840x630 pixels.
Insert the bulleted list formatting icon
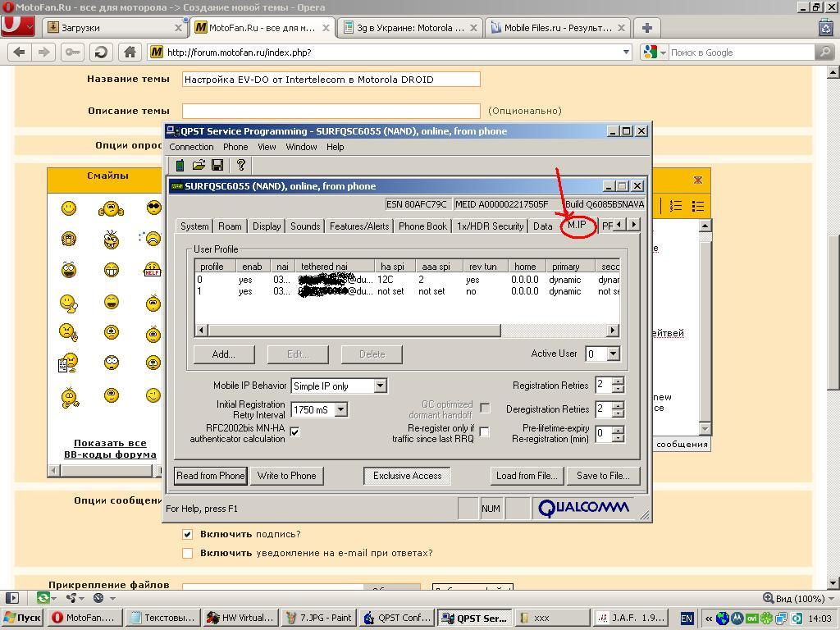[x=697, y=206]
